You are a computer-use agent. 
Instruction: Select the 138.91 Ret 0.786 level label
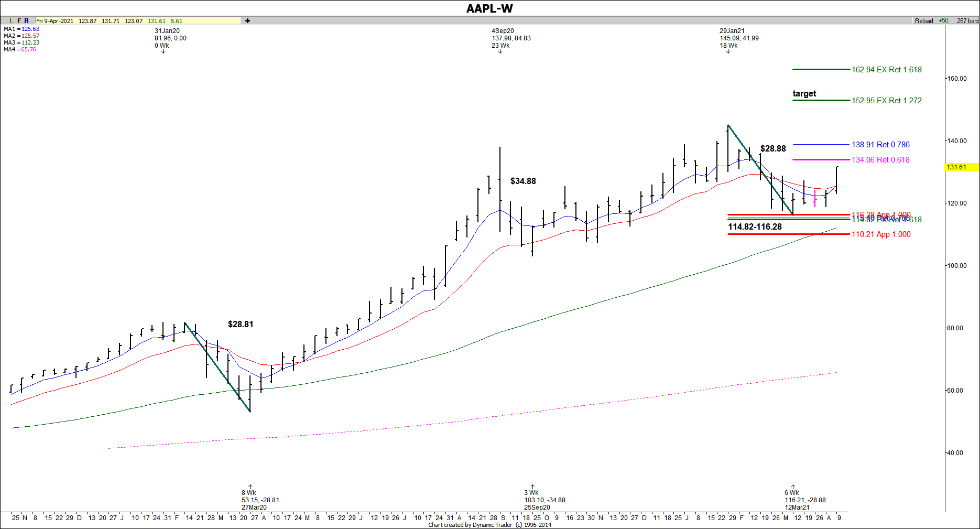pos(881,145)
